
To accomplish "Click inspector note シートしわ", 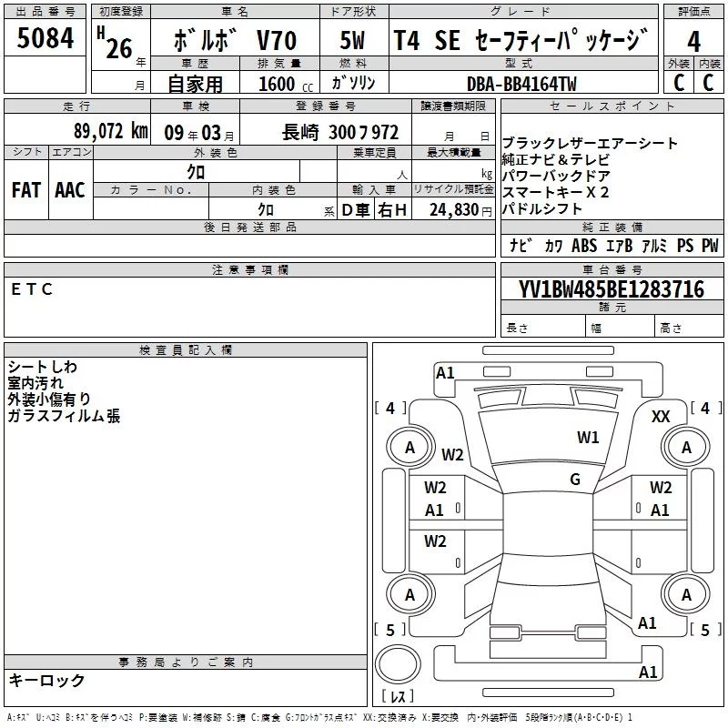I will 42,367.
